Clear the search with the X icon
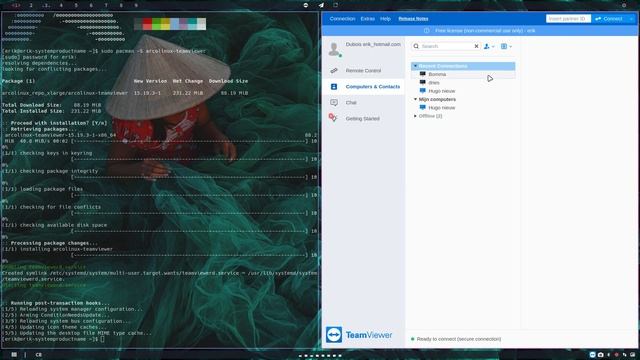Image resolution: width=640 pixels, height=360 pixels. tap(476, 46)
